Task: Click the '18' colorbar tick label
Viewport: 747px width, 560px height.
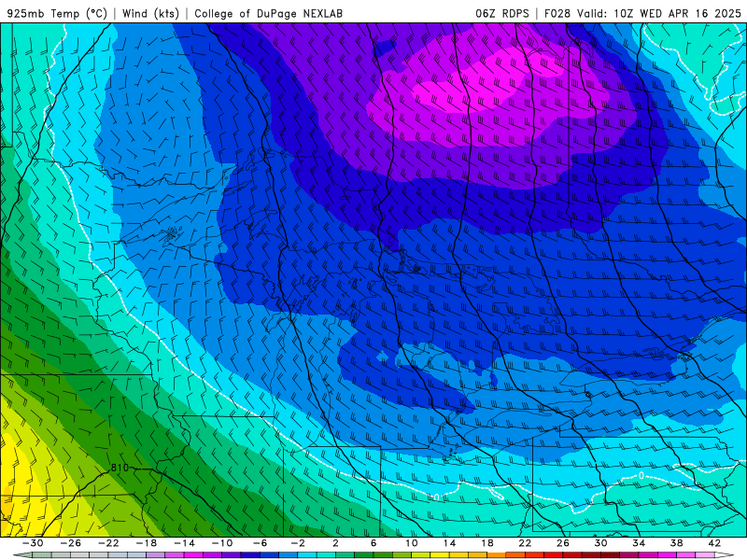Action: coord(486,543)
